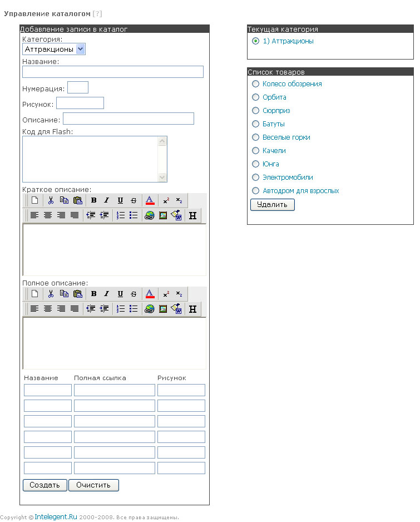Insert hyperlink in Полное описание editor
Image resolution: width=420 pixels, height=522 pixels.
(150, 309)
